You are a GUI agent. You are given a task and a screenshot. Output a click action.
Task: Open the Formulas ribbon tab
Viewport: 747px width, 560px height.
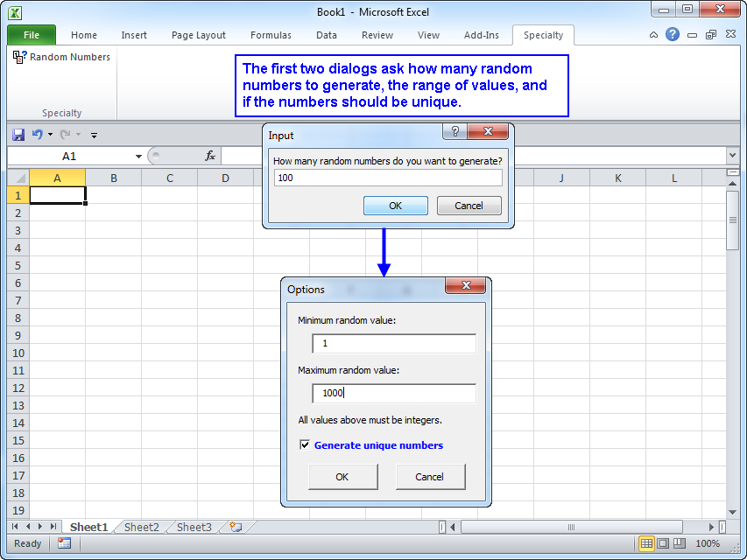click(271, 35)
